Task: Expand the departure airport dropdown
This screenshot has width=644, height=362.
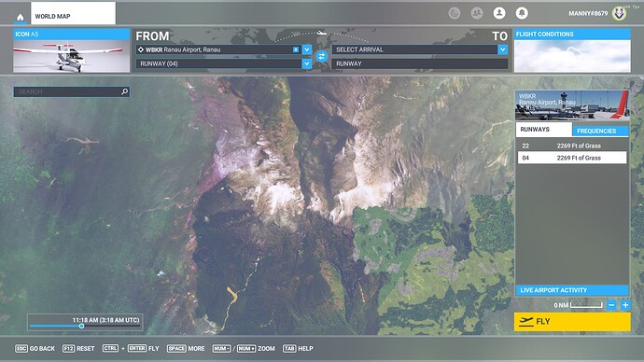Action: pos(307,49)
